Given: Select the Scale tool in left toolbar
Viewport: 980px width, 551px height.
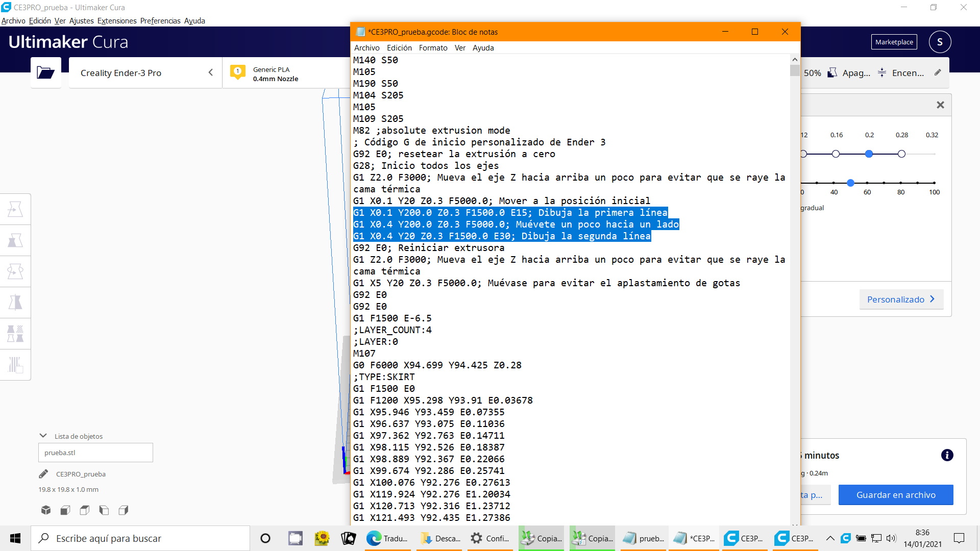Looking at the screenshot, I should (x=15, y=240).
